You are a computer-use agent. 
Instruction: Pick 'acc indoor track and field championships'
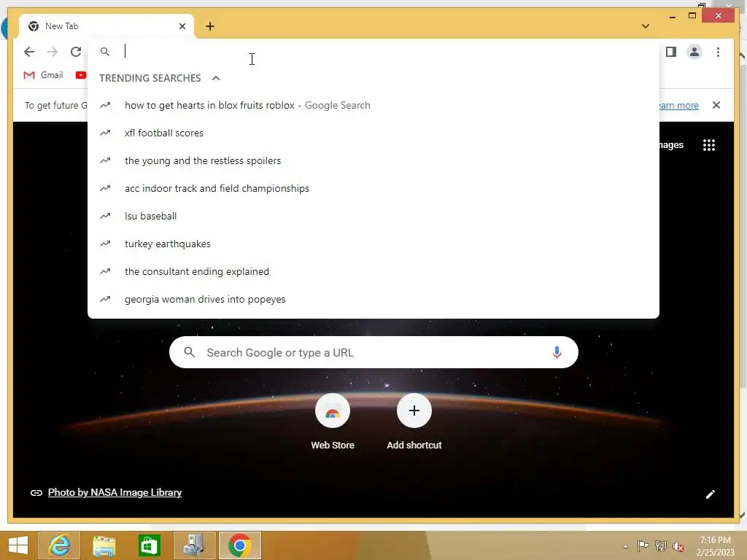pyautogui.click(x=373, y=188)
